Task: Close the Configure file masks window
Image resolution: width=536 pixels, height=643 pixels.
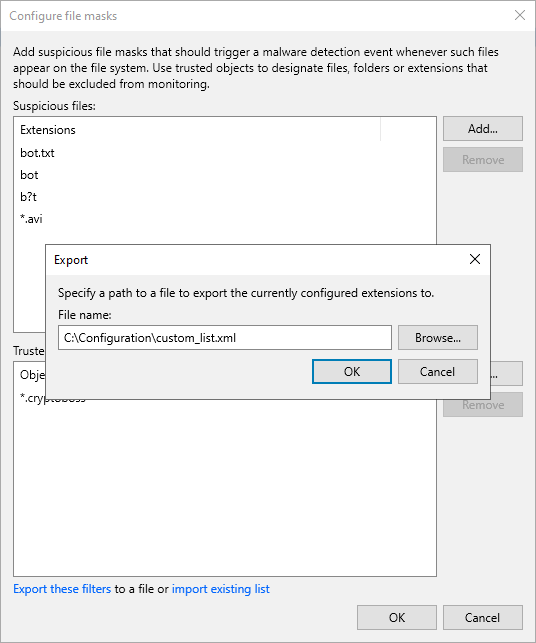Action: pos(520,16)
